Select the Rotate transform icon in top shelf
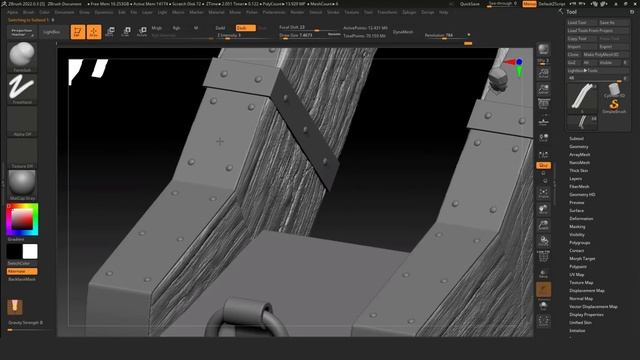The width and height of the screenshot is (640, 360). 142,31
